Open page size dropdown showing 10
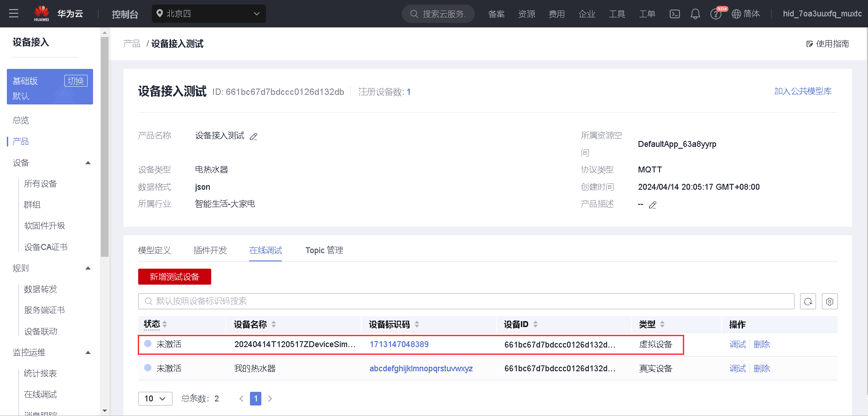868x416 pixels. click(155, 399)
